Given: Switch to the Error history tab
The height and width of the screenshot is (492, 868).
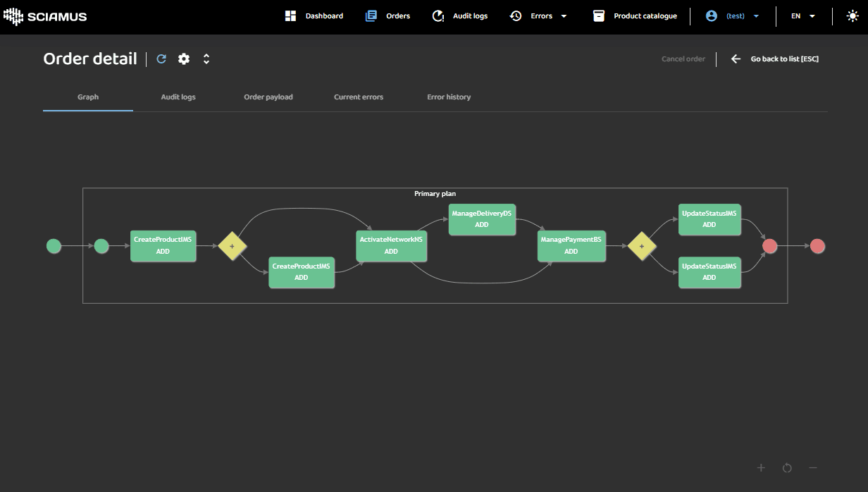Looking at the screenshot, I should point(449,97).
